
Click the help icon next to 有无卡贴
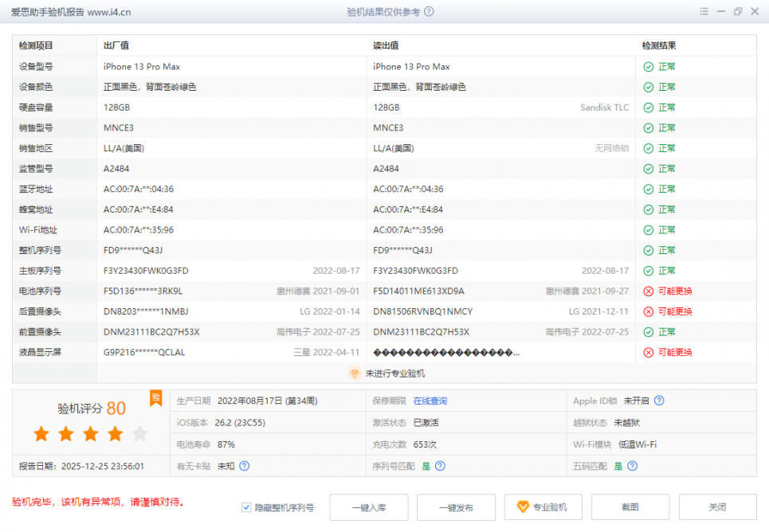coord(245,466)
